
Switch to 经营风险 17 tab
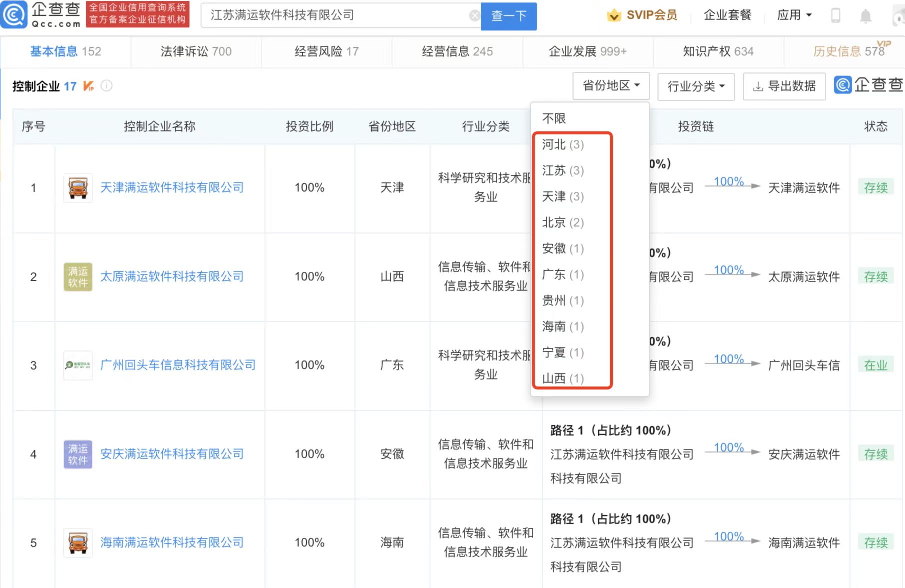click(326, 51)
